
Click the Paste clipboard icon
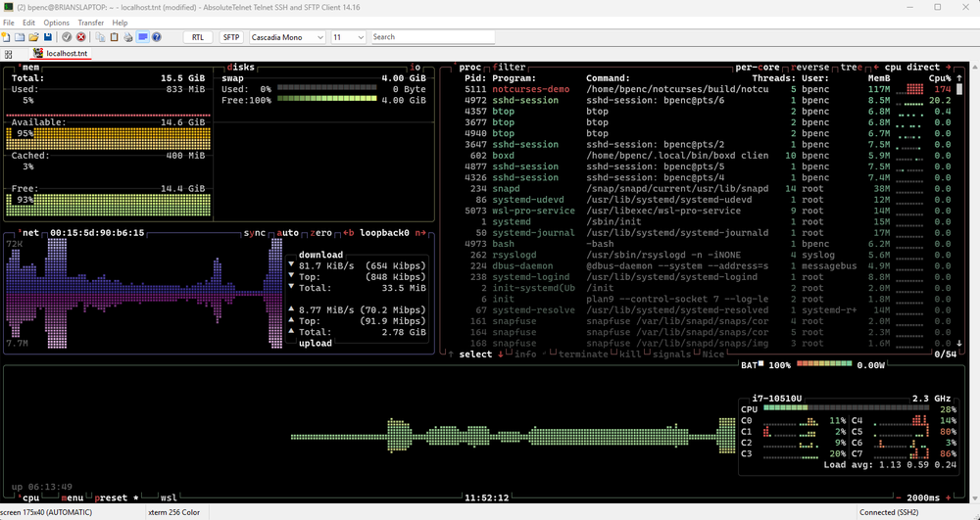[x=115, y=37]
